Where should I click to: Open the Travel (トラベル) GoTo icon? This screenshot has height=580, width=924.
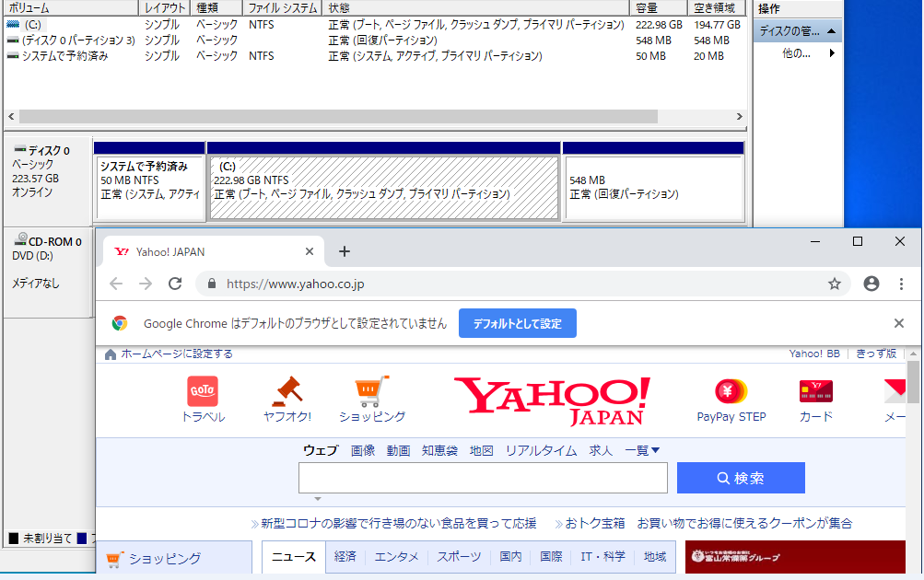pyautogui.click(x=203, y=391)
